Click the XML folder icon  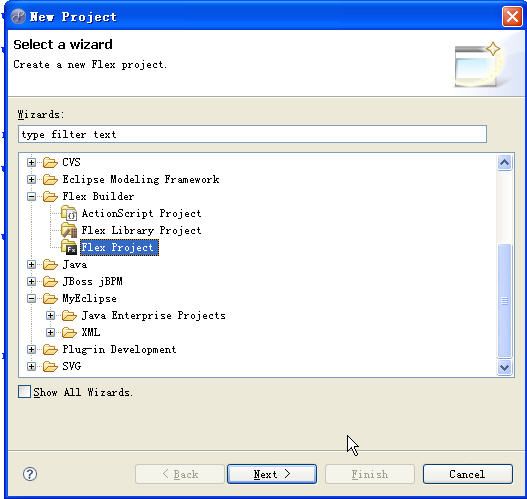pyautogui.click(x=69, y=333)
